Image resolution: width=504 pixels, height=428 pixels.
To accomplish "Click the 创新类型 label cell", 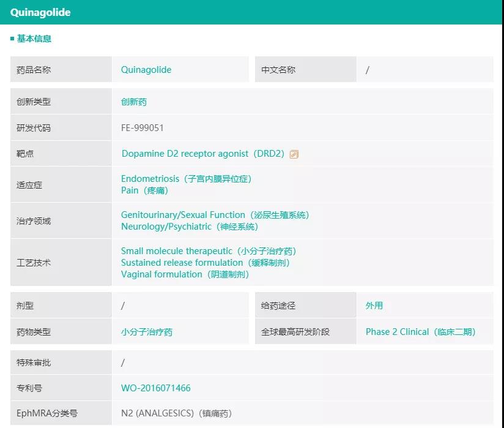I will [x=61, y=102].
